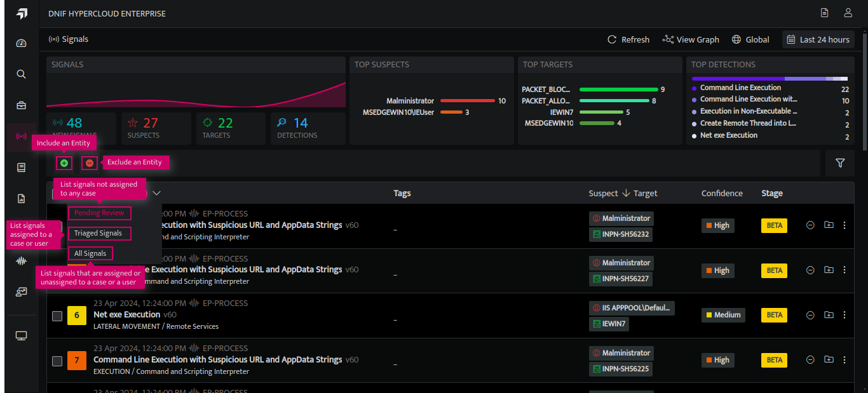The image size is (868, 393).
Task: Open the filter funnel icon
Action: click(839, 163)
